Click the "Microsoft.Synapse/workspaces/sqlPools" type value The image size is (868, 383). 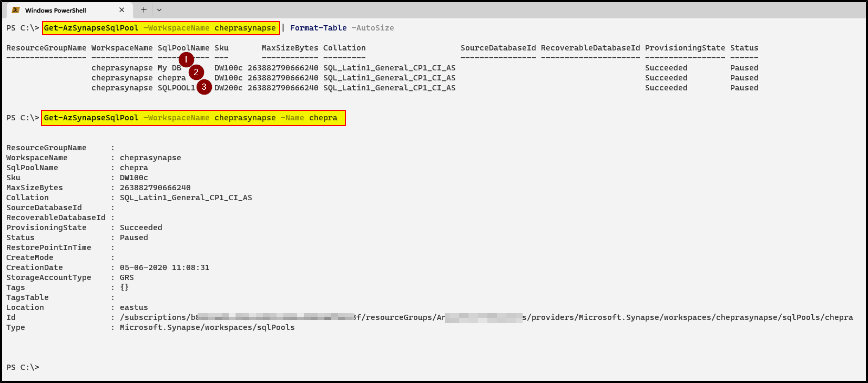207,327
